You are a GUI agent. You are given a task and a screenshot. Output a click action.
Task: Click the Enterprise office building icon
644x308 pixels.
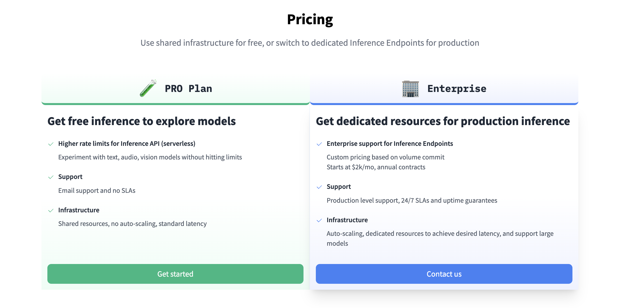[x=410, y=89]
